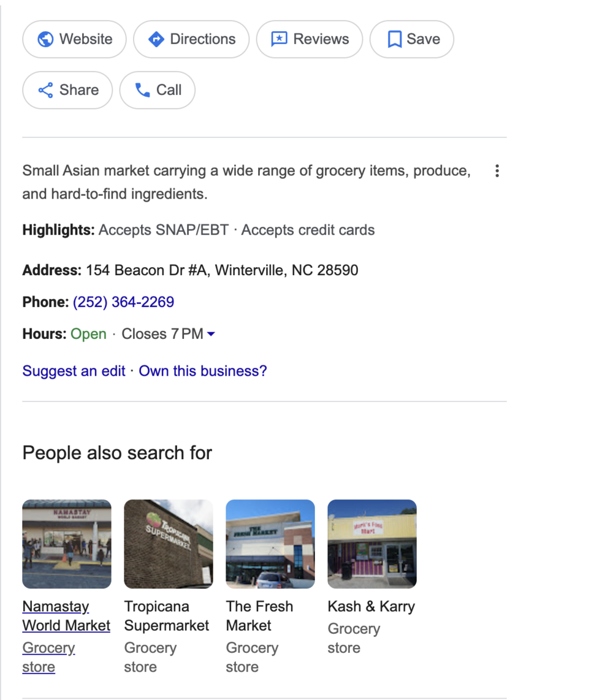The image size is (616, 700).
Task: Open the three-dot more options menu
Action: point(496,171)
